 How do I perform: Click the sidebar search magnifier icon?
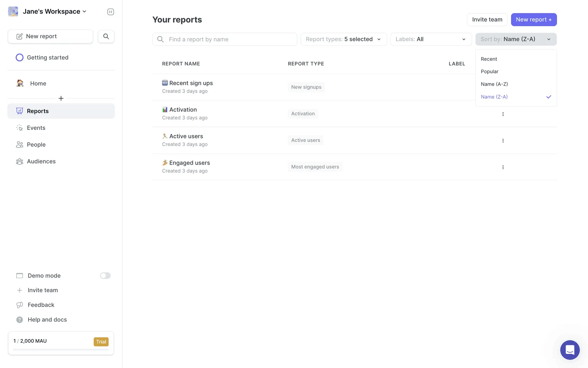point(106,36)
